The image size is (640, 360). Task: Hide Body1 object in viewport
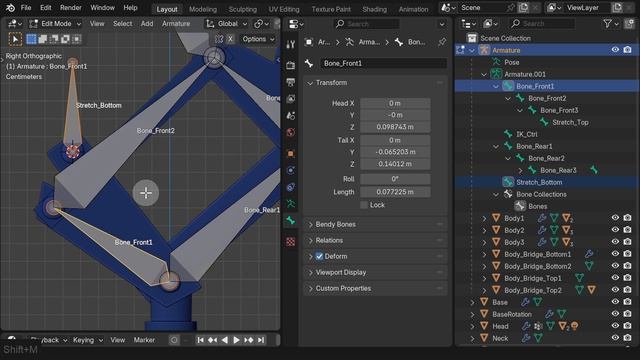pyautogui.click(x=615, y=218)
